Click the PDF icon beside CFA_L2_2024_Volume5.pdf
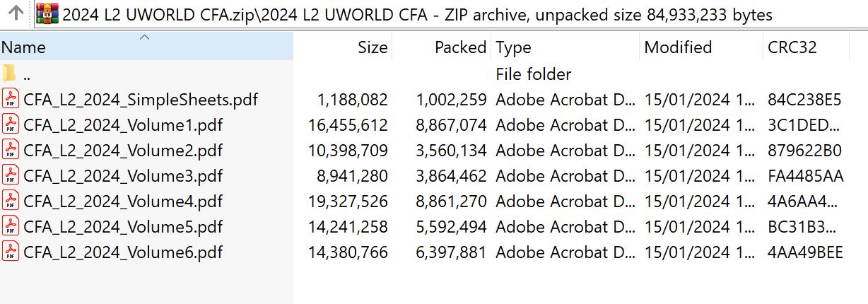868x304 pixels. 10,226
